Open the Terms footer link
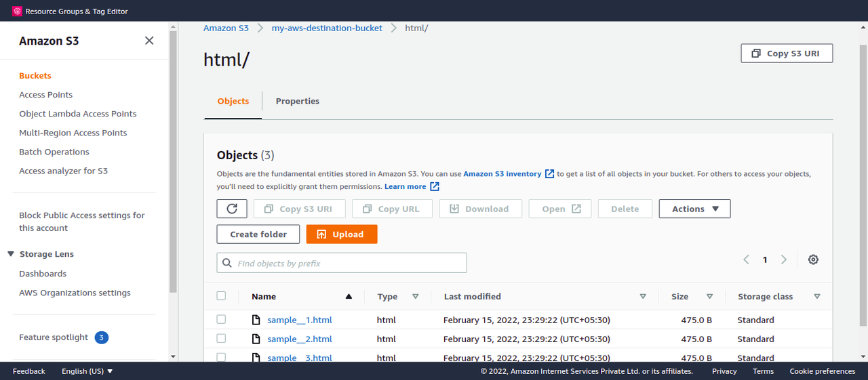The image size is (868, 380). point(763,371)
